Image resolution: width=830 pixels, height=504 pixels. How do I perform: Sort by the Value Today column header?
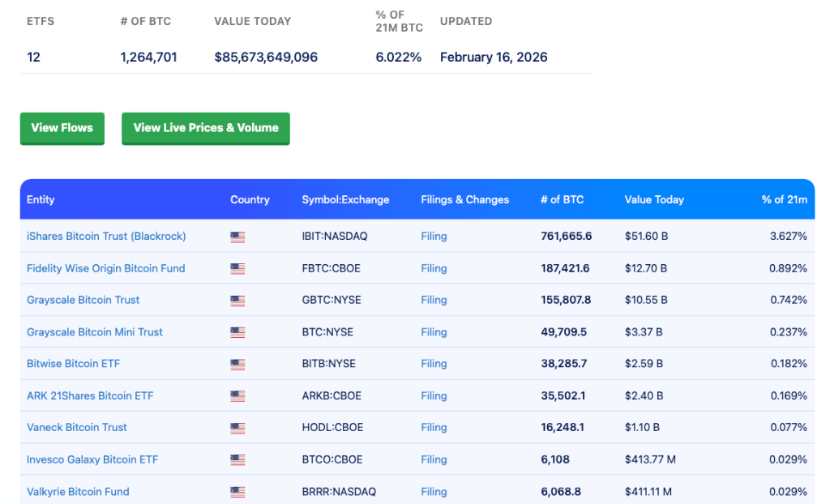[x=654, y=199]
